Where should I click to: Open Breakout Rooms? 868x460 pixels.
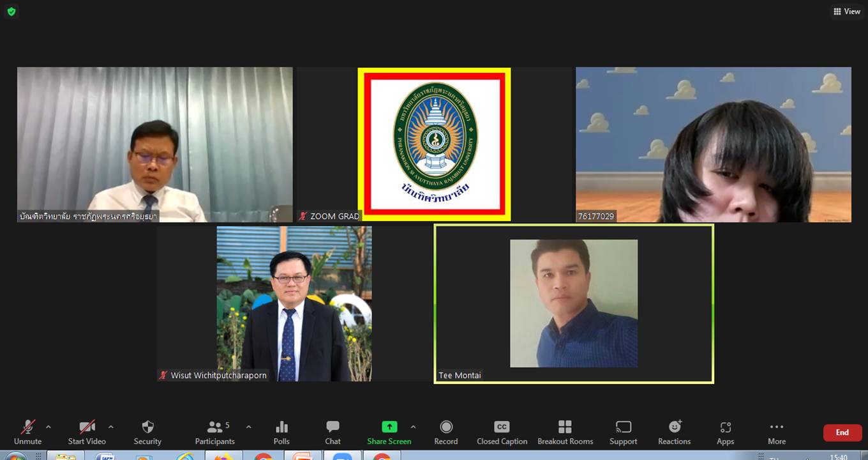(x=565, y=432)
